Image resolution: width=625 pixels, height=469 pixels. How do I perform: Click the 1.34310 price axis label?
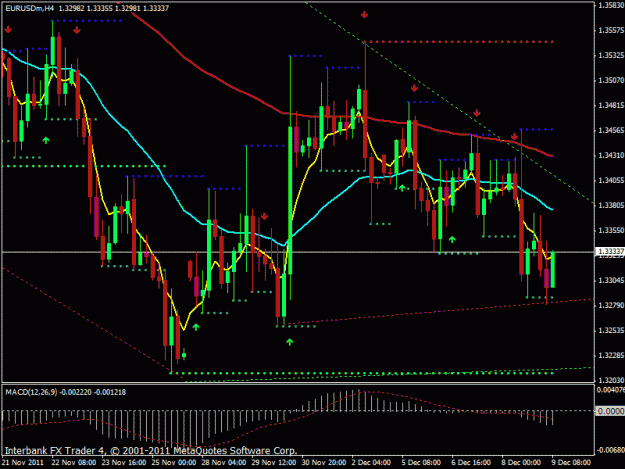pyautogui.click(x=611, y=155)
